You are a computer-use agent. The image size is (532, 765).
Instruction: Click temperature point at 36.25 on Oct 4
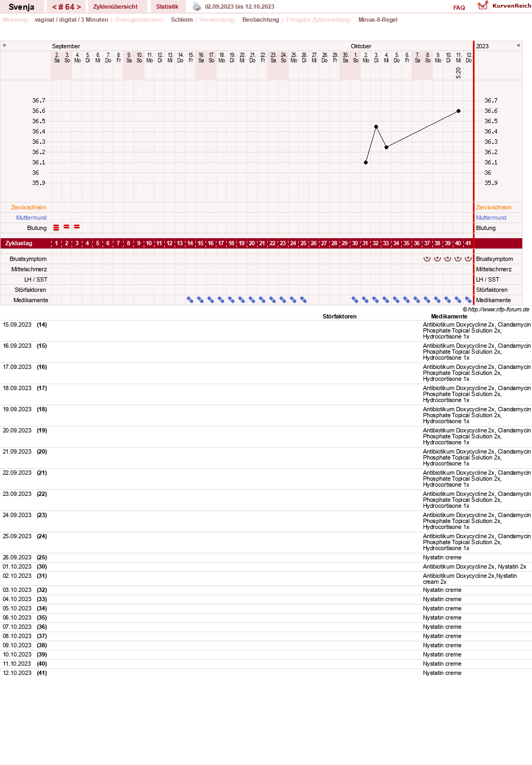point(387,147)
